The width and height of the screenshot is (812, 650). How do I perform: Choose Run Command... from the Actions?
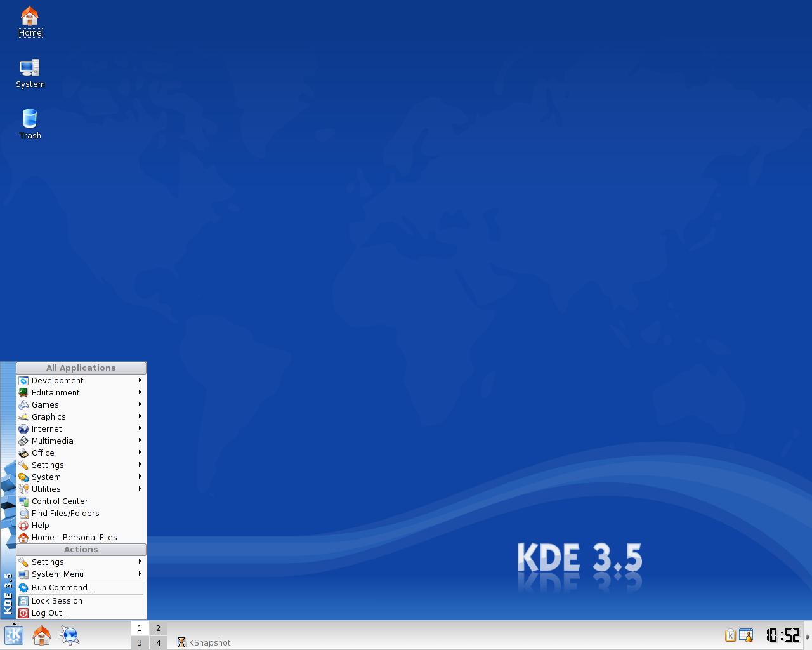pyautogui.click(x=62, y=588)
